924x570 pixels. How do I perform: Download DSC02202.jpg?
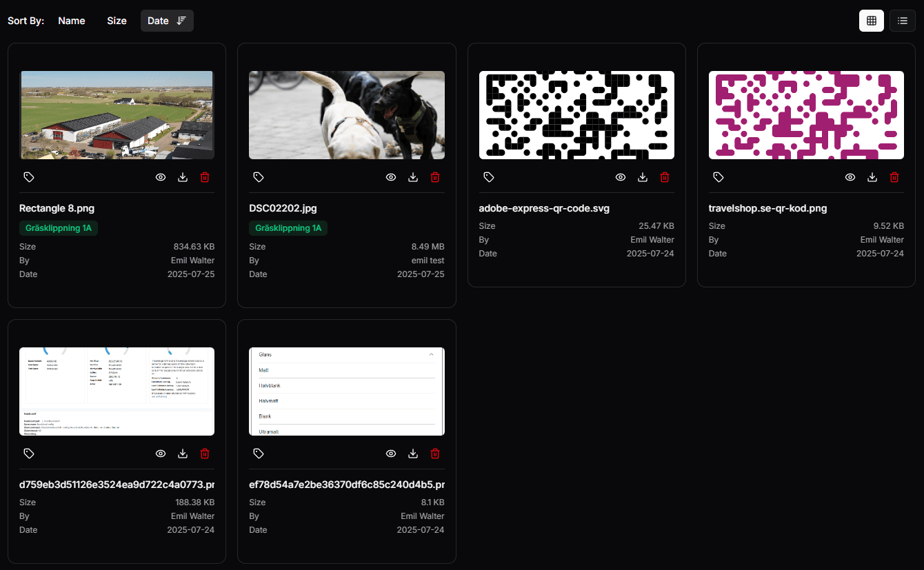click(x=413, y=177)
